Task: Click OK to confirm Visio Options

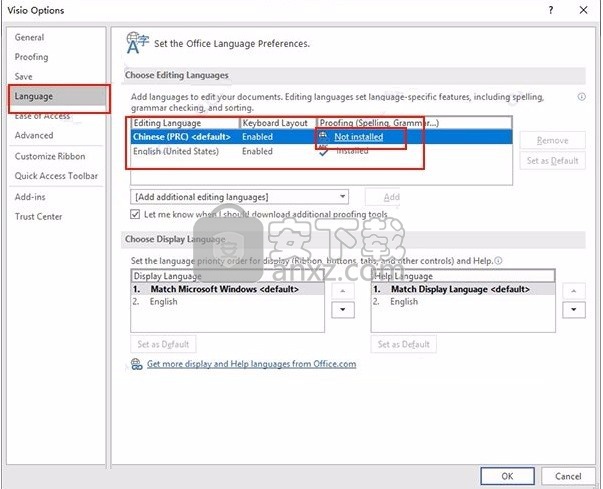Action: [x=507, y=476]
